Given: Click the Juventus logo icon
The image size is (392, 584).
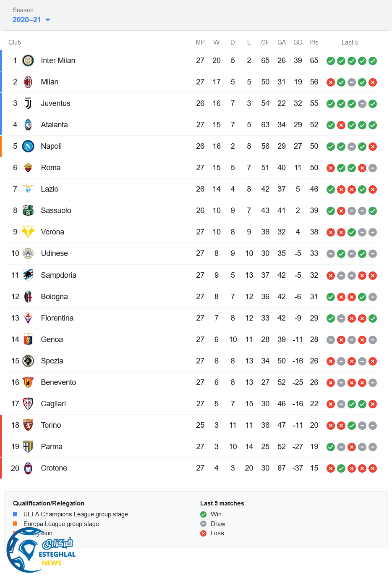Looking at the screenshot, I should click(x=28, y=103).
